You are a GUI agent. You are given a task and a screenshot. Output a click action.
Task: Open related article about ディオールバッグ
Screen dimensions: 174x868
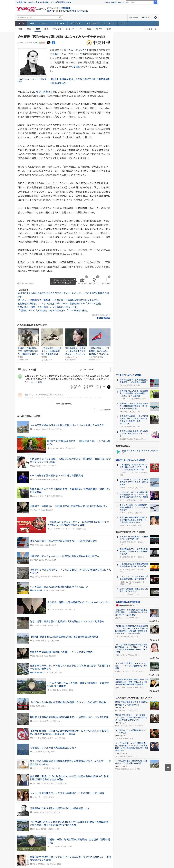pos(63,295)
